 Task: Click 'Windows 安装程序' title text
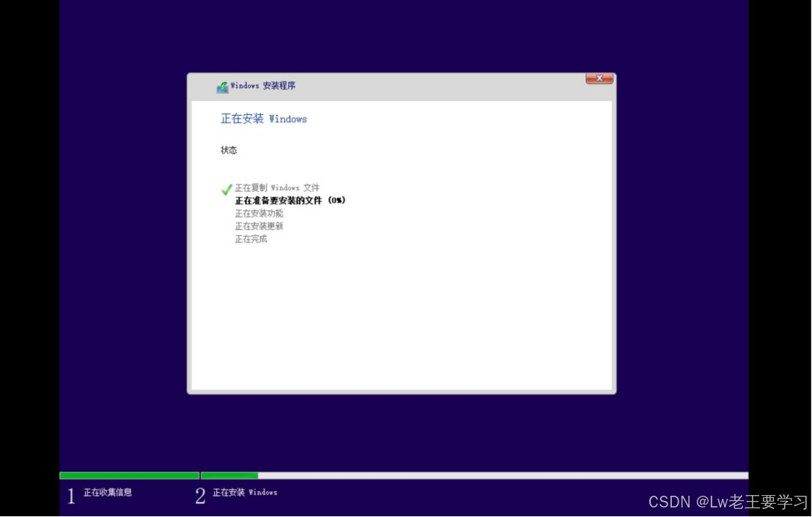point(263,86)
